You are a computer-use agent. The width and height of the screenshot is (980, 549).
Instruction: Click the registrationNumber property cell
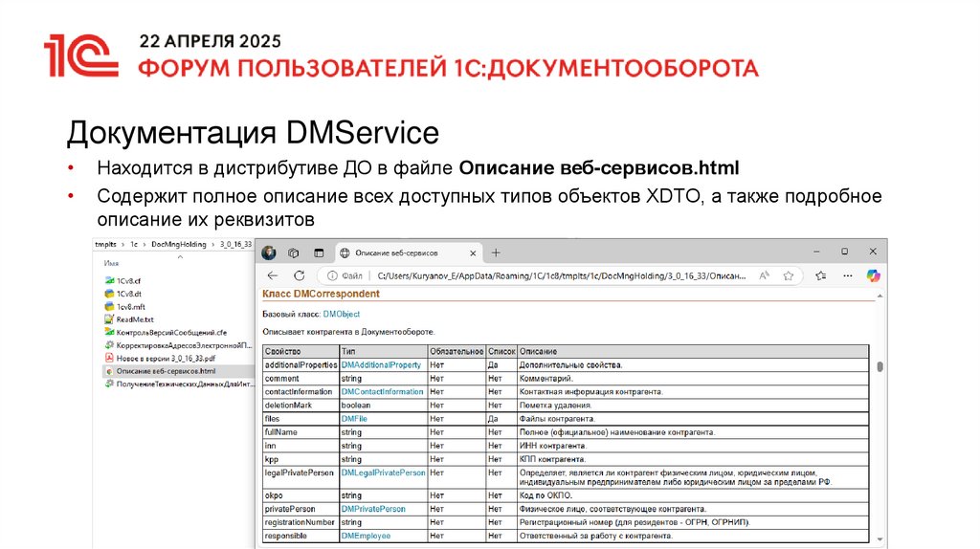(x=301, y=522)
